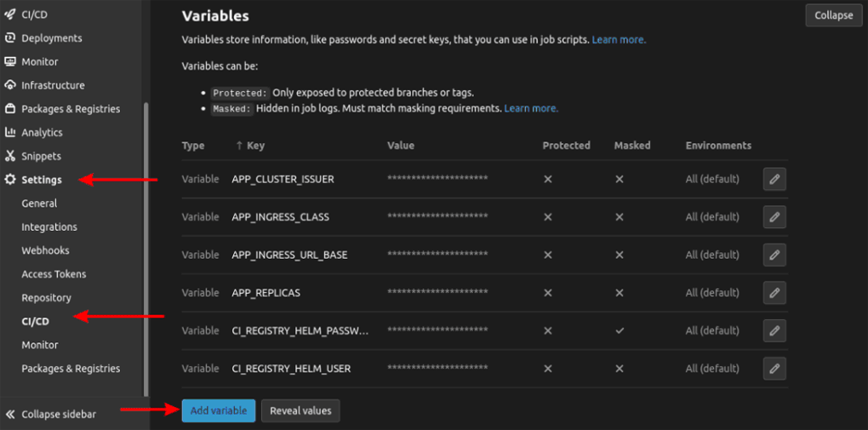The height and width of the screenshot is (430, 868).
Task: Click the Reveal values button
Action: [x=300, y=410]
